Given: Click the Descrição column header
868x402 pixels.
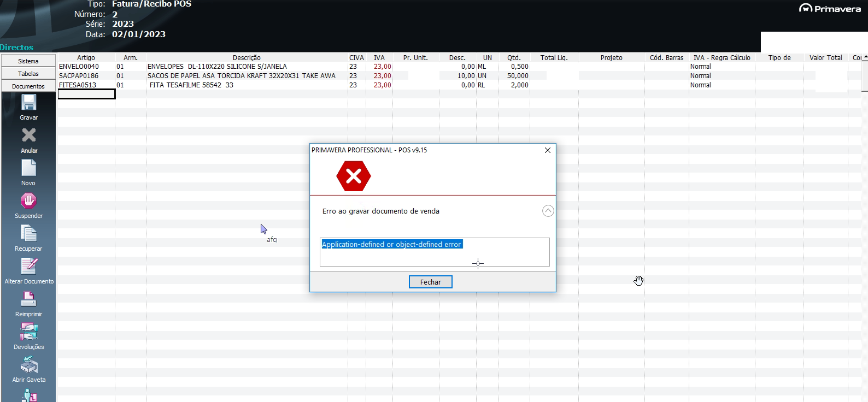Looking at the screenshot, I should (247, 57).
